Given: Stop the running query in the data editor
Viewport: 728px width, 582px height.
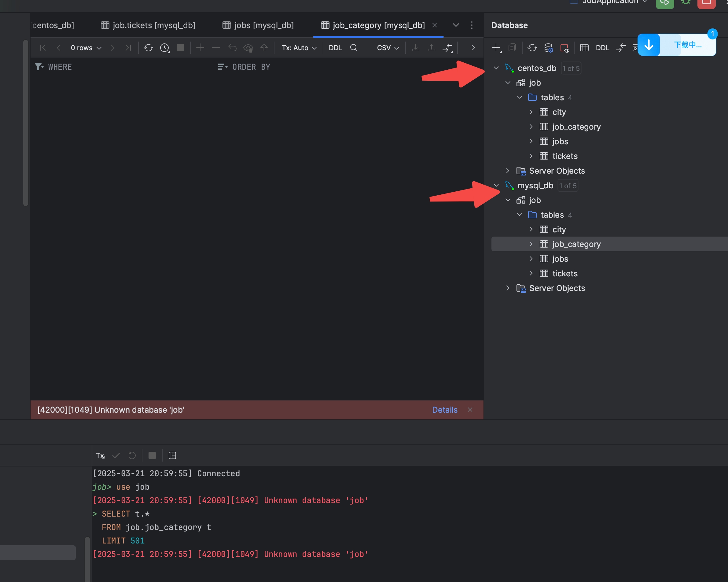Looking at the screenshot, I should click(x=181, y=48).
